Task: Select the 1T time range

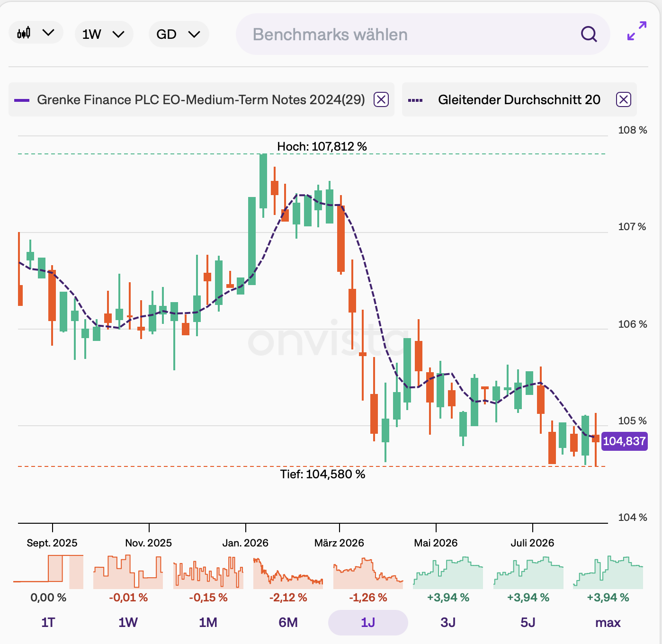Action: coord(48,622)
